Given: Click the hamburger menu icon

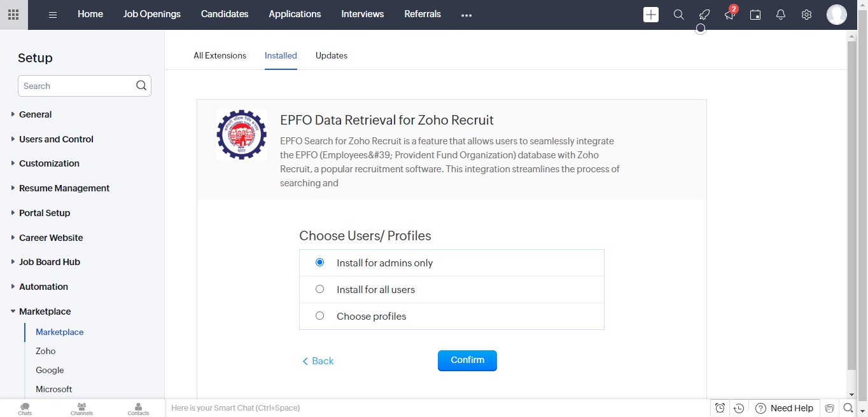Looking at the screenshot, I should [x=53, y=15].
